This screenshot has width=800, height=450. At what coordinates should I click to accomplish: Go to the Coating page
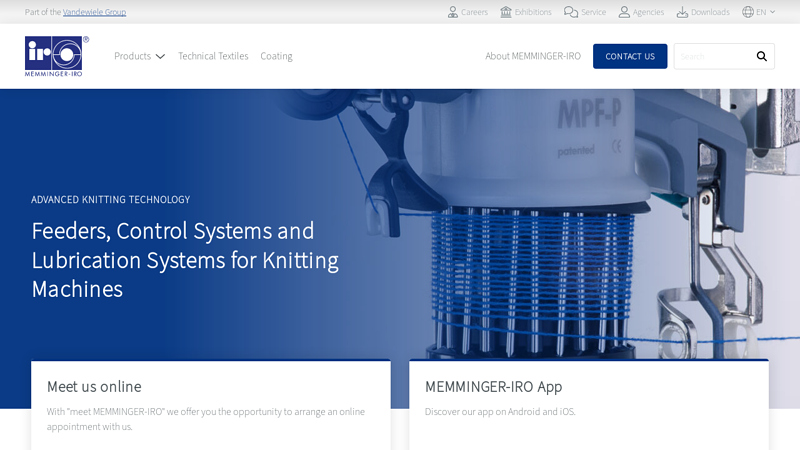(276, 56)
